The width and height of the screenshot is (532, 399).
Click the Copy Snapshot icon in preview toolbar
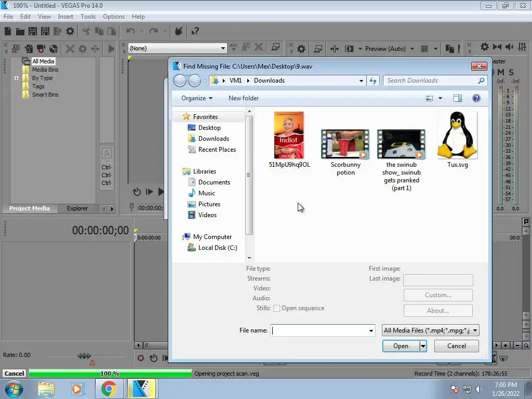tap(450, 49)
